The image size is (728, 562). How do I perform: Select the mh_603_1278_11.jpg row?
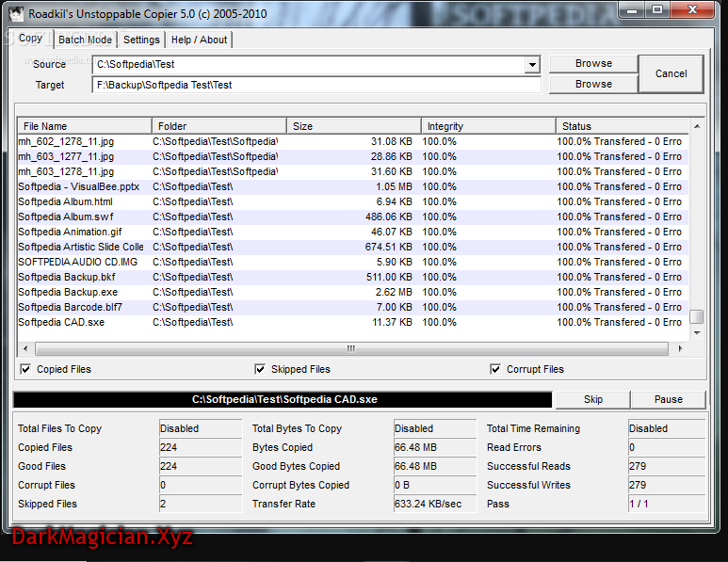pyautogui.click(x=353, y=171)
